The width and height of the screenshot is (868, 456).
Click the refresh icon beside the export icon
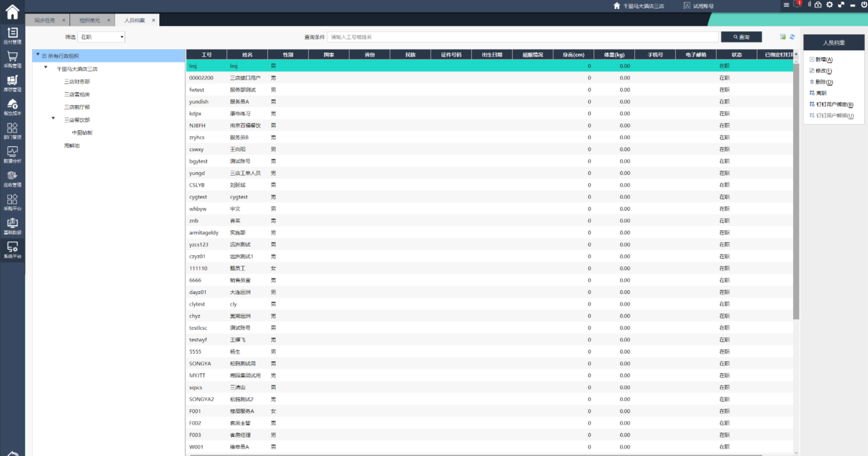(x=792, y=37)
